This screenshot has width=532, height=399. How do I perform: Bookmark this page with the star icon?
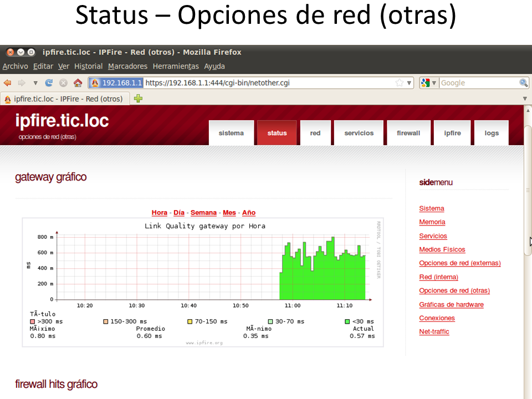click(399, 83)
